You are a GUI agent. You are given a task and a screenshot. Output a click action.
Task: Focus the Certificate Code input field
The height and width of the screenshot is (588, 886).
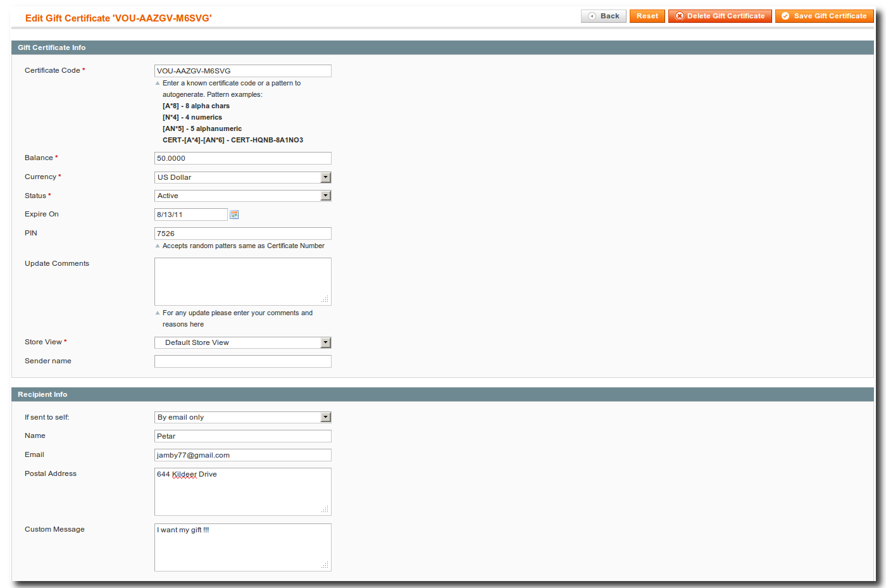click(x=243, y=71)
